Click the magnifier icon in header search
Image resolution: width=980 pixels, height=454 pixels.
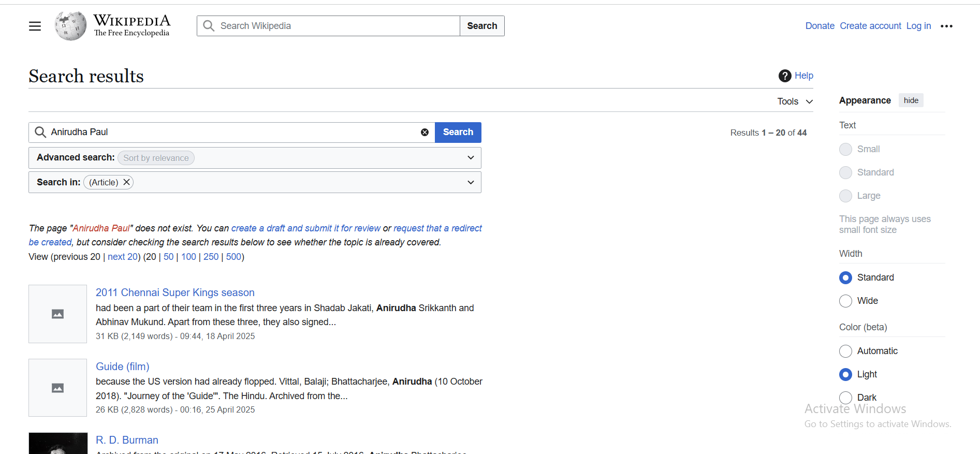(209, 26)
